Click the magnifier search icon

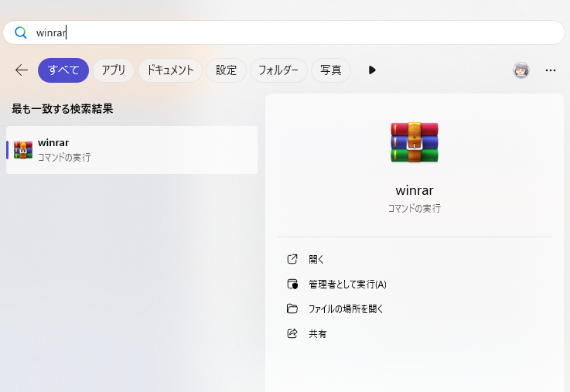point(21,32)
